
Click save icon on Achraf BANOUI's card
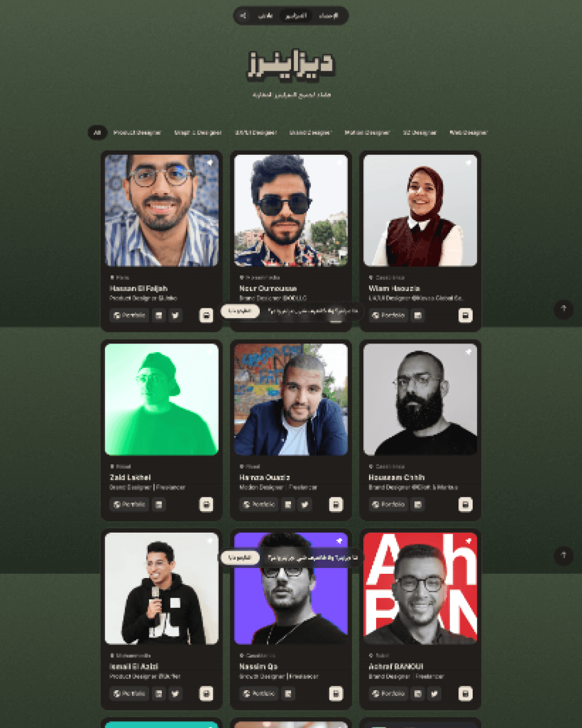point(465,693)
